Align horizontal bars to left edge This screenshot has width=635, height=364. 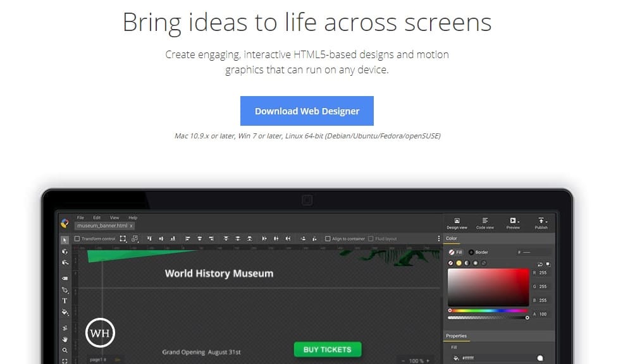[187, 239]
